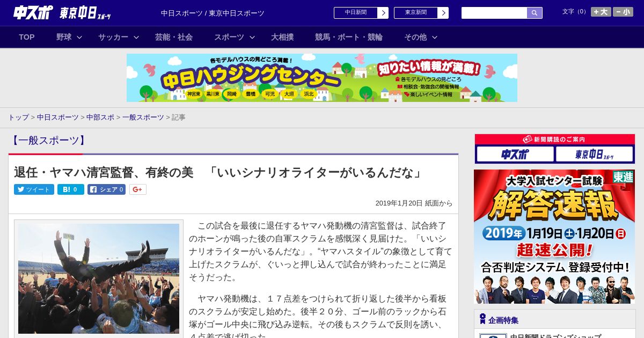The width and height of the screenshot is (644, 338).
Task: Click the Hatena B! bookmark button
Action: pyautogui.click(x=71, y=189)
